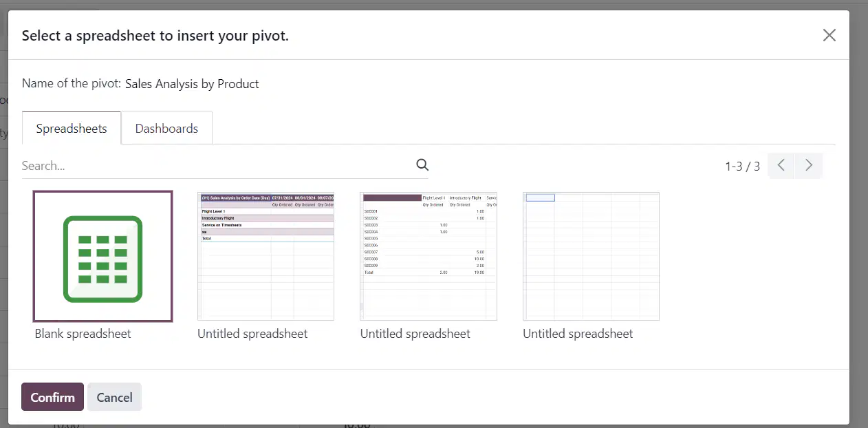Go to previous page of spreadsheets
This screenshot has height=428, width=868.
pos(781,165)
